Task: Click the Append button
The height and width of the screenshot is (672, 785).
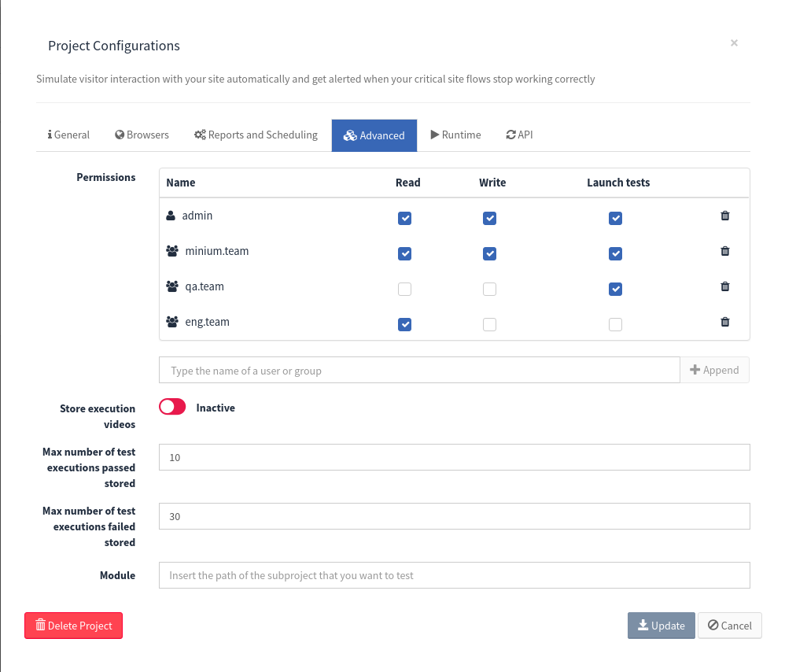Action: click(714, 370)
